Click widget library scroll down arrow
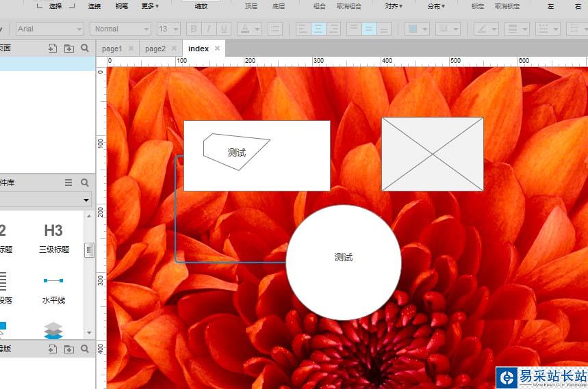 (89, 332)
